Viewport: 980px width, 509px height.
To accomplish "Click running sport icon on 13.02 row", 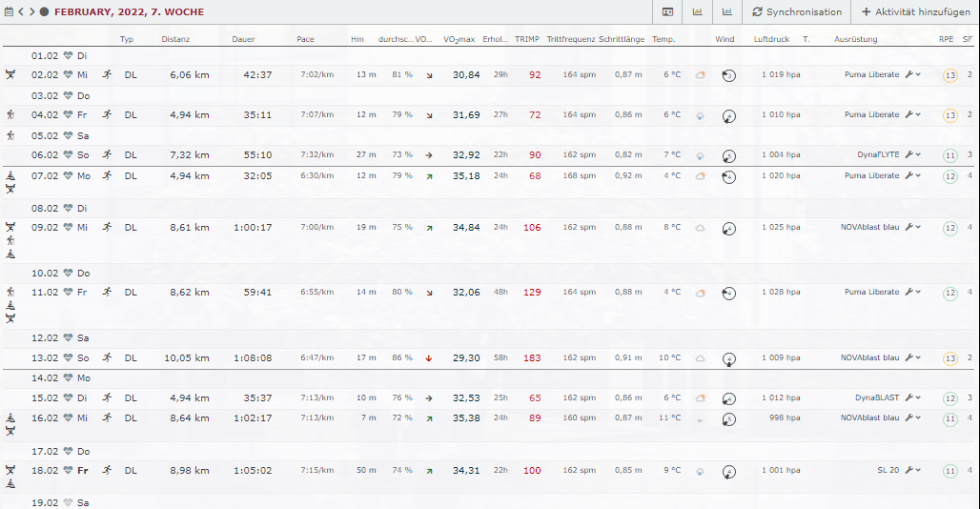I will (107, 357).
